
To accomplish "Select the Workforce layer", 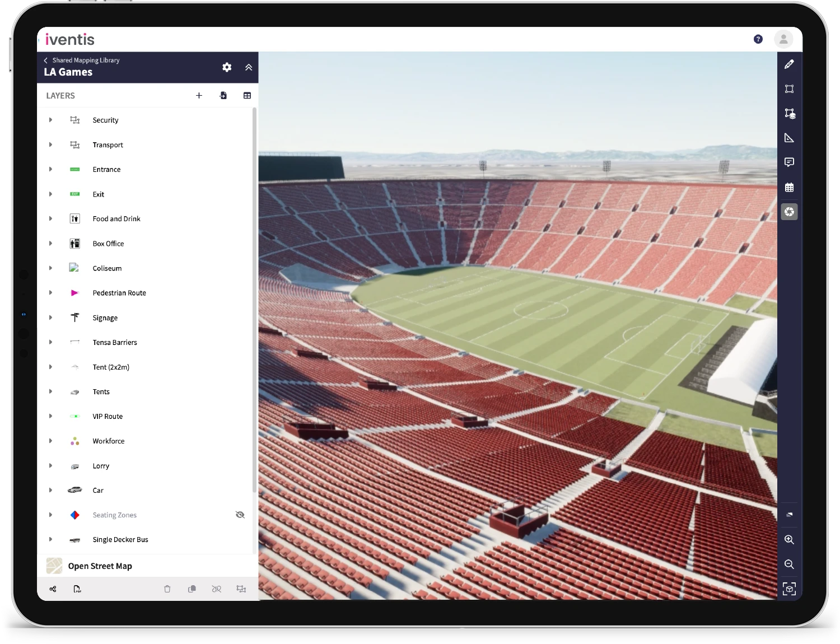I will 109,441.
